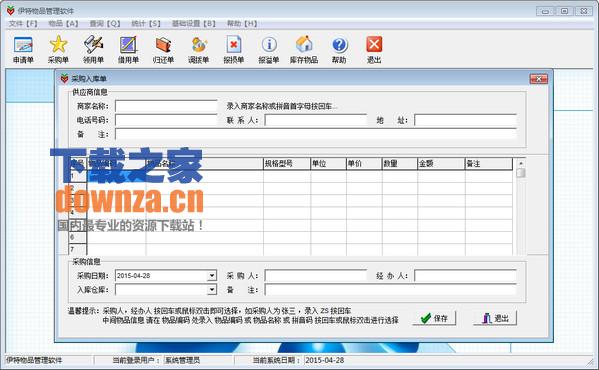
Task: Open the 基础设置 [B] menu
Action: 194,24
